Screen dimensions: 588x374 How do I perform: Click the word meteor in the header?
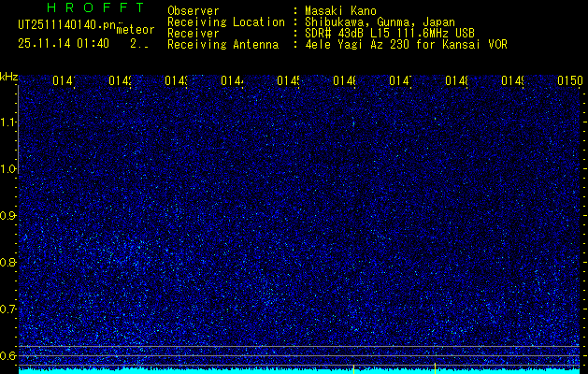[x=136, y=30]
